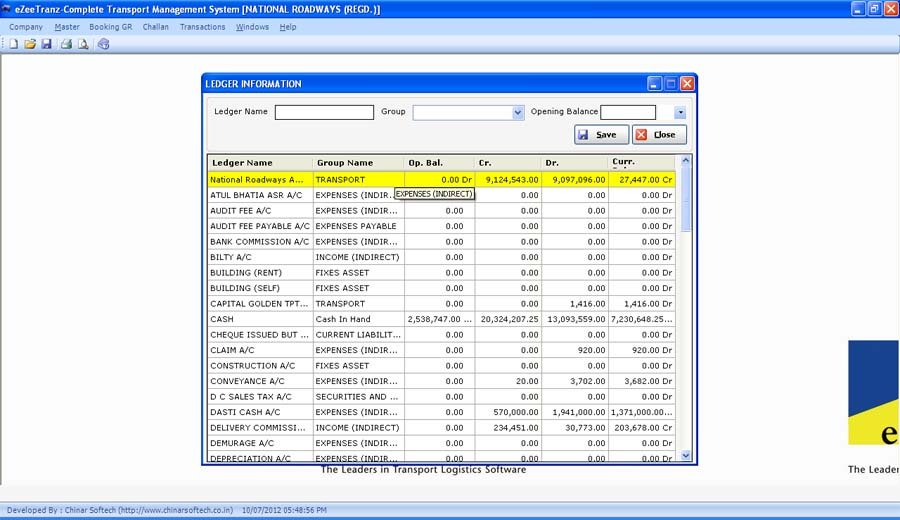
Task: Minimize the main eZeeTranz window
Action: coord(858,9)
